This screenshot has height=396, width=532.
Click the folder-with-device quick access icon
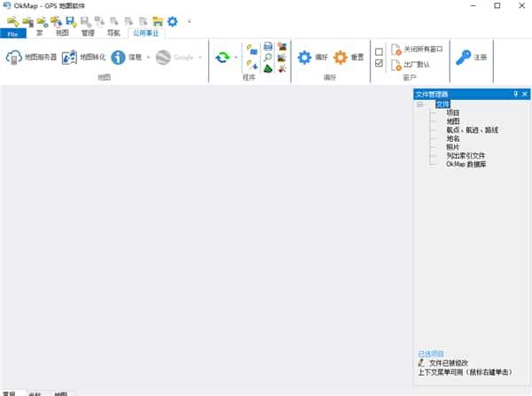point(27,21)
